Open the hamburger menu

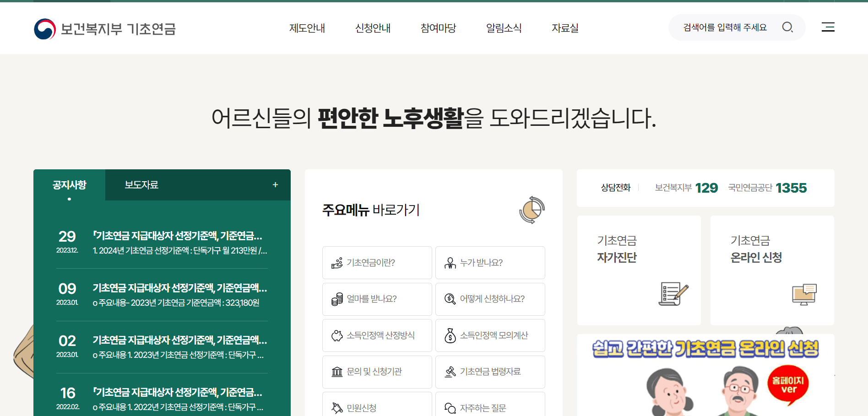coord(828,27)
